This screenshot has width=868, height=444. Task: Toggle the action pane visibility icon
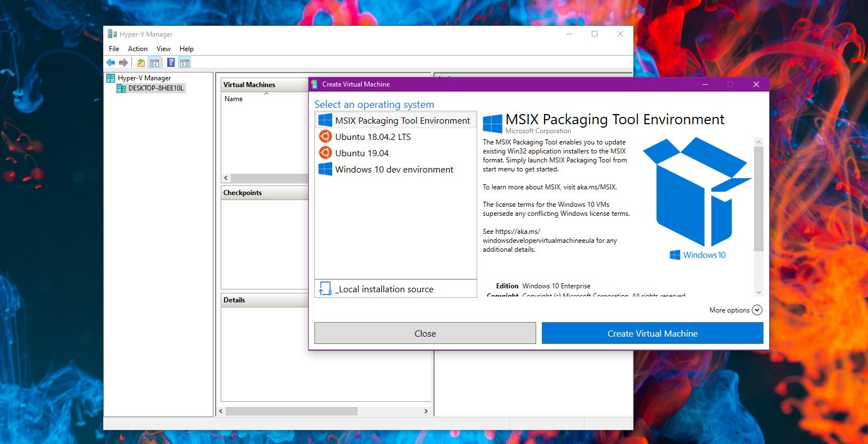point(185,62)
